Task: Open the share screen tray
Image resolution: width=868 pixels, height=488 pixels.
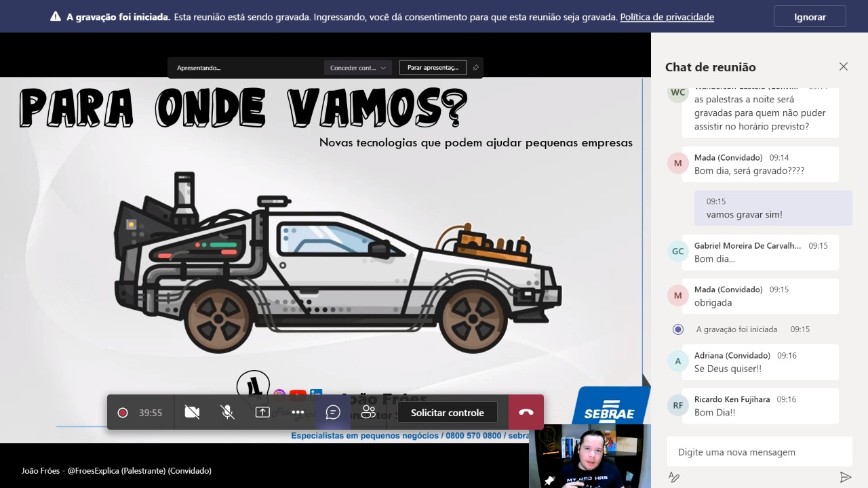Action: [x=262, y=412]
